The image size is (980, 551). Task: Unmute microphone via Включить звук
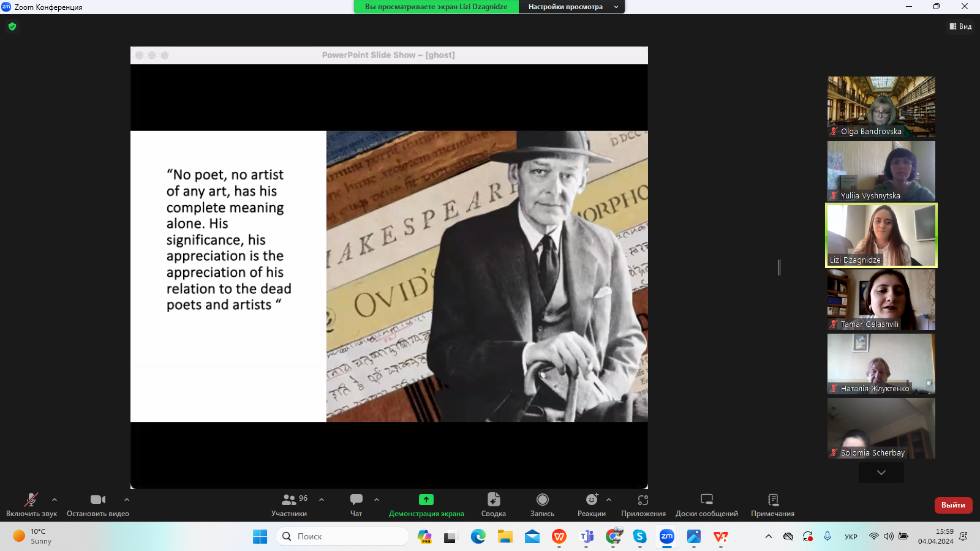pos(31,505)
